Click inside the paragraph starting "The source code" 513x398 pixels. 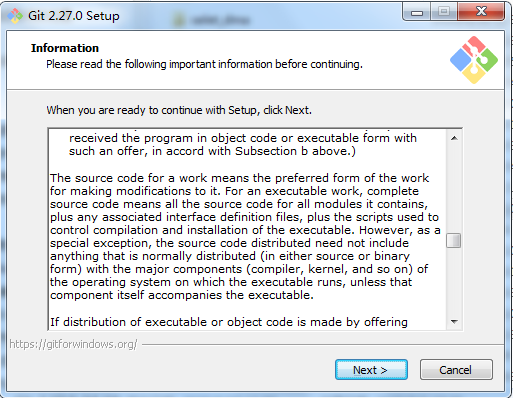pos(245,236)
